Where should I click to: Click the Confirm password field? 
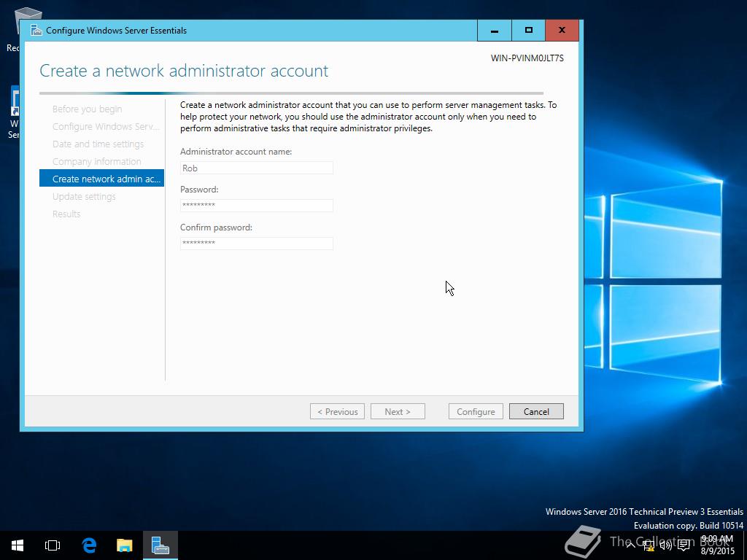coord(256,244)
